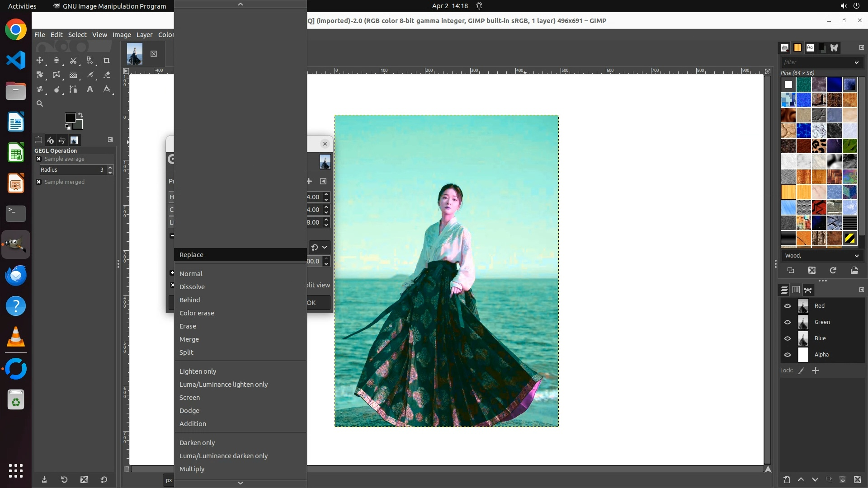Refresh the patterns list
This screenshot has height=488, width=868.
(x=833, y=270)
